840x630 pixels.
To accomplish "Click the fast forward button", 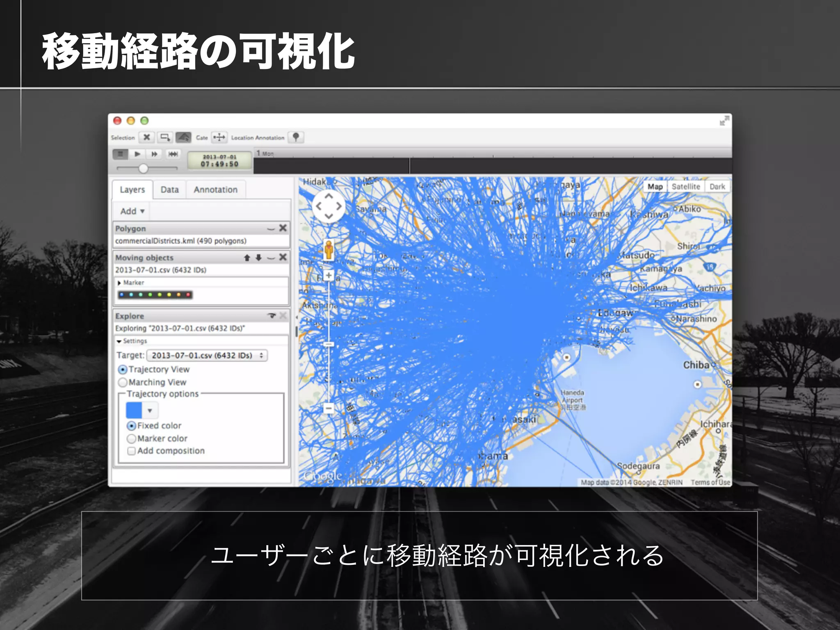I will point(155,154).
